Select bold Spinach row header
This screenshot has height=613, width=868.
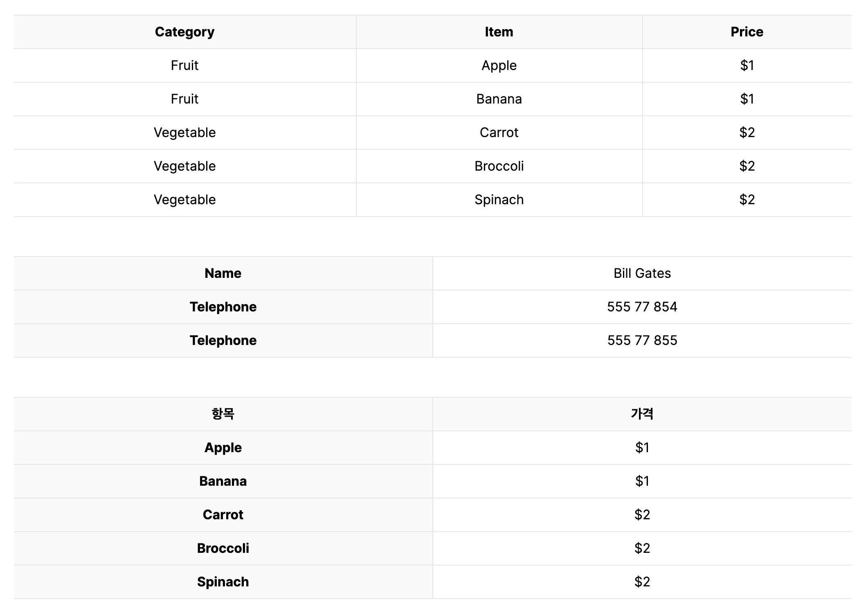tap(223, 582)
